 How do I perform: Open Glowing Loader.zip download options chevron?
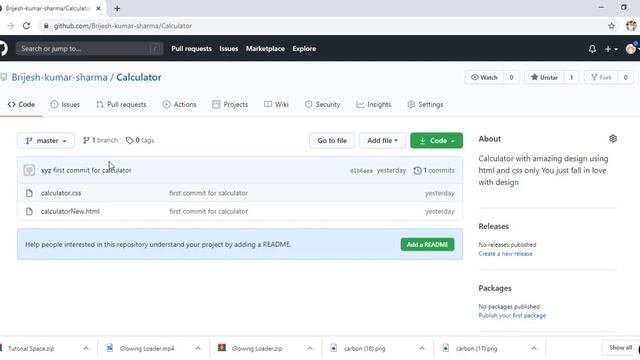pos(310,349)
